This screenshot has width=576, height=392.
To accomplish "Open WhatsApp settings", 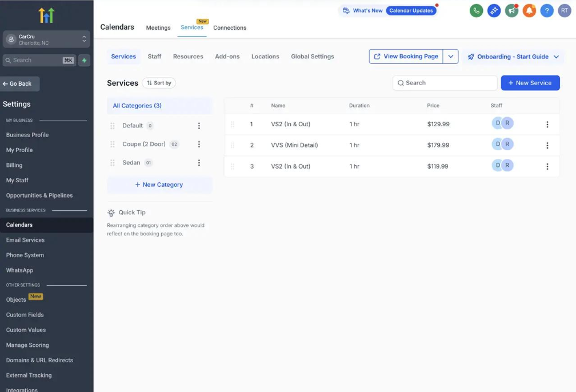I will pos(19,270).
